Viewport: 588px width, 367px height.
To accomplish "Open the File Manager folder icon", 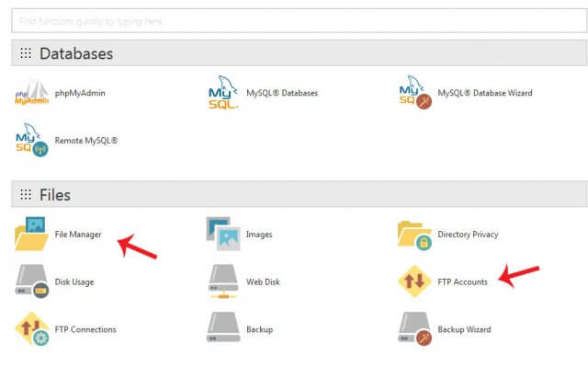I will pyautogui.click(x=32, y=234).
